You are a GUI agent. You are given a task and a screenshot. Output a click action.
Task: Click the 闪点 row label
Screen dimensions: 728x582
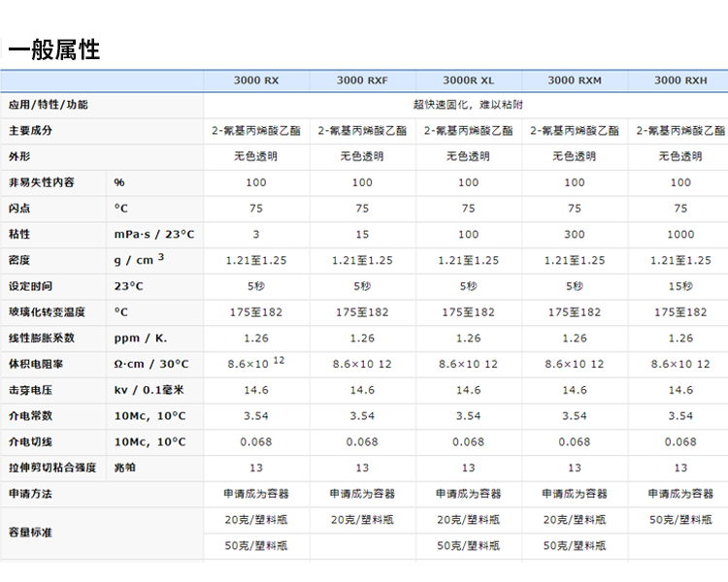[19, 209]
